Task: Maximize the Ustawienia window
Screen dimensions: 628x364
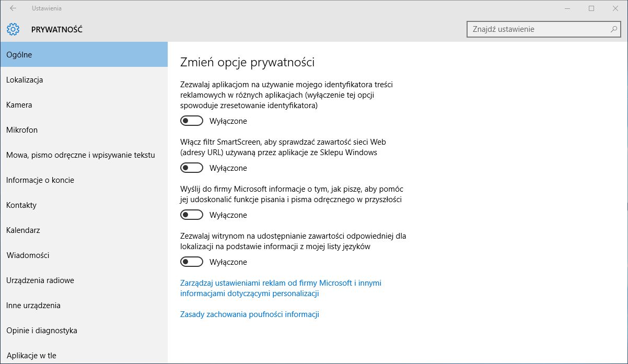Action: (x=591, y=8)
